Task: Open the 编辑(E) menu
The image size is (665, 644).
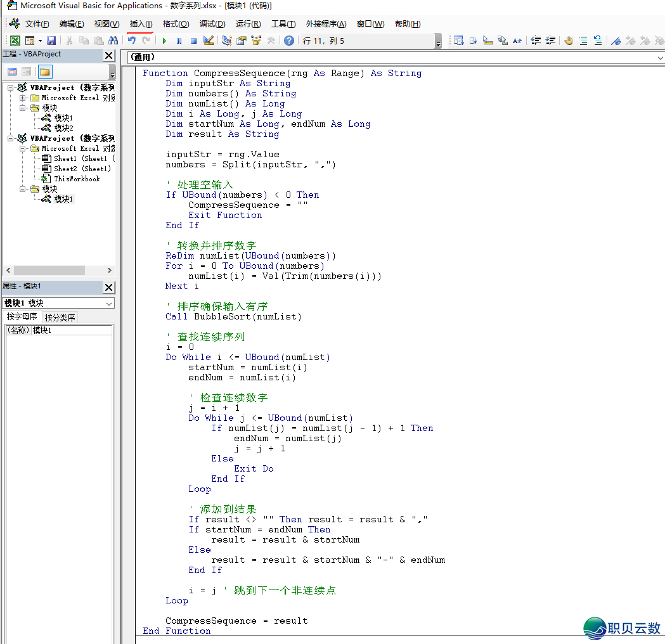Action: [72, 24]
